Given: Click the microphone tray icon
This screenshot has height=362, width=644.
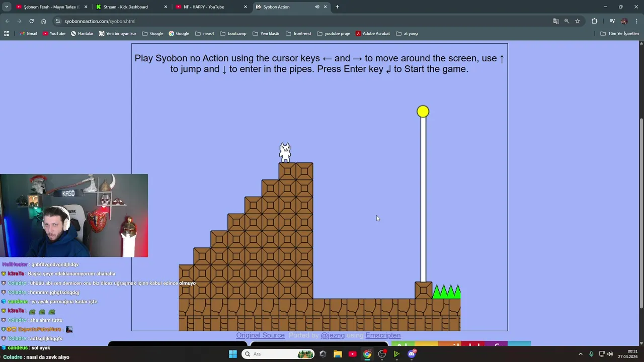Looking at the screenshot, I should coord(591,354).
